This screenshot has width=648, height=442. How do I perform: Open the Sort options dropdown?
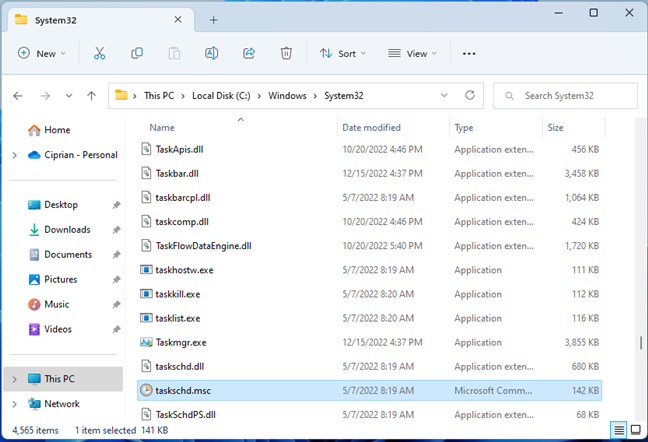343,54
